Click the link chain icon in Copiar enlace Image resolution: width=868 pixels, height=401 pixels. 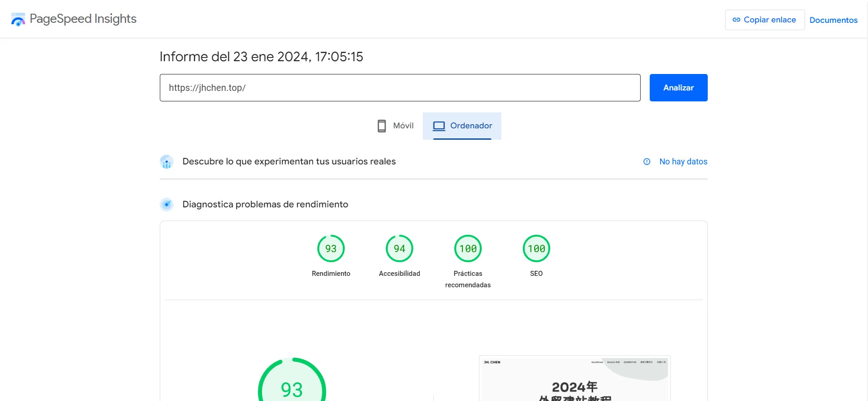(736, 20)
